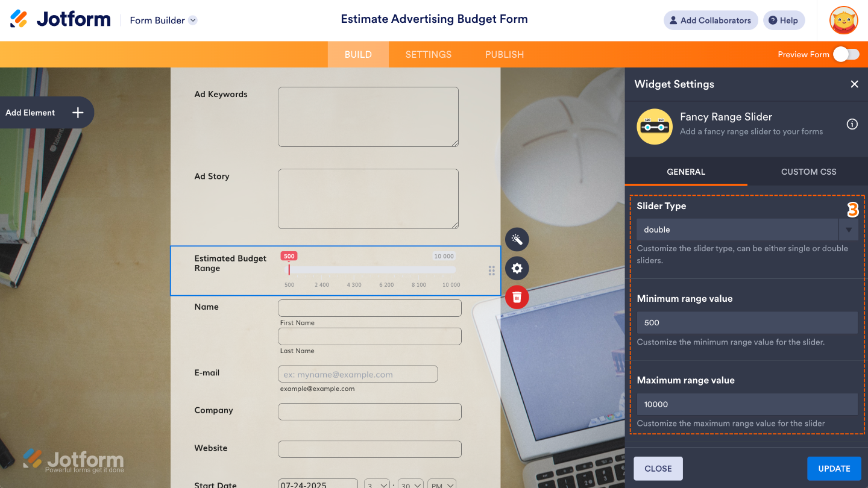
Task: Open the Form Builder dropdown chevron
Action: coord(193,20)
